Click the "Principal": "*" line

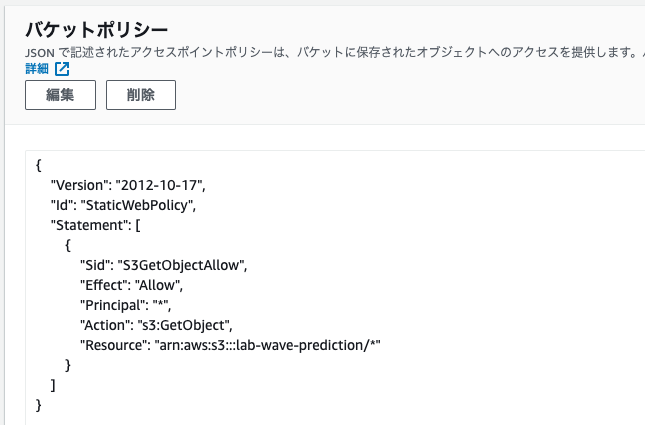coord(125,305)
